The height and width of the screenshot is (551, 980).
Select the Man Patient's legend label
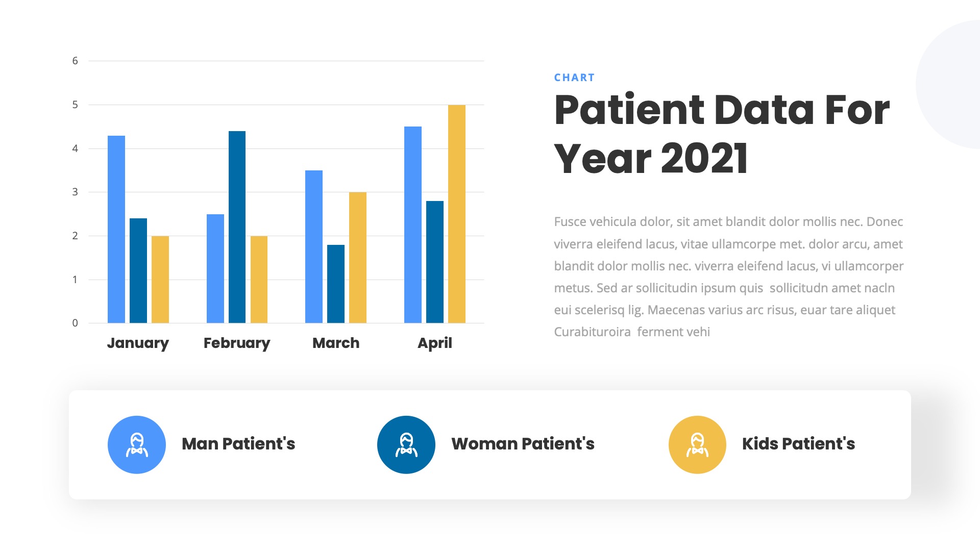pyautogui.click(x=238, y=444)
